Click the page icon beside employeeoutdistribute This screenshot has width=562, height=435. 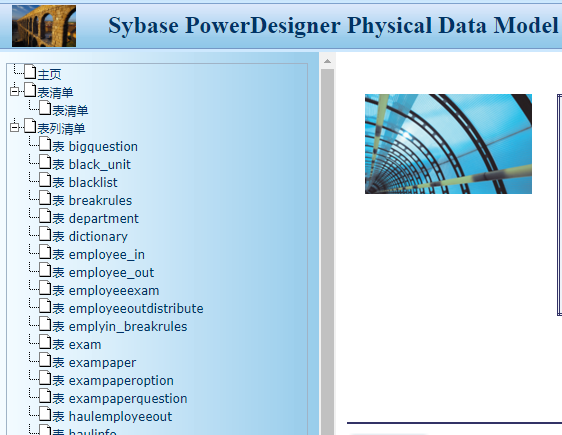(x=45, y=306)
